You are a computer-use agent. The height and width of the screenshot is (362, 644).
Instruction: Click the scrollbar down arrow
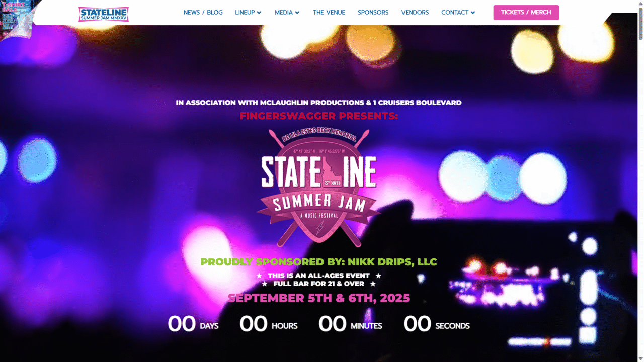coord(640,358)
